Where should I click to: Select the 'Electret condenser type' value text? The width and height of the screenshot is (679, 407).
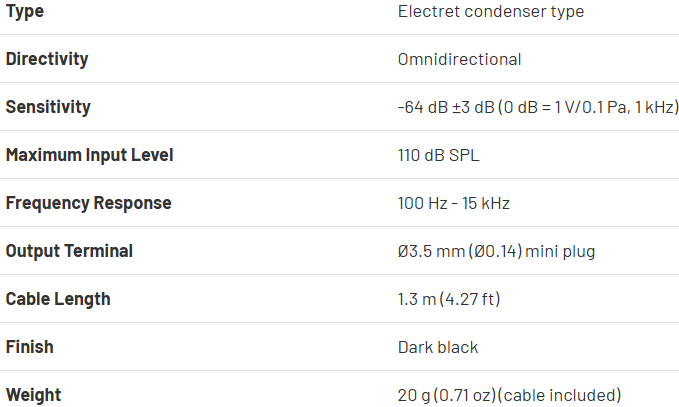(x=490, y=11)
